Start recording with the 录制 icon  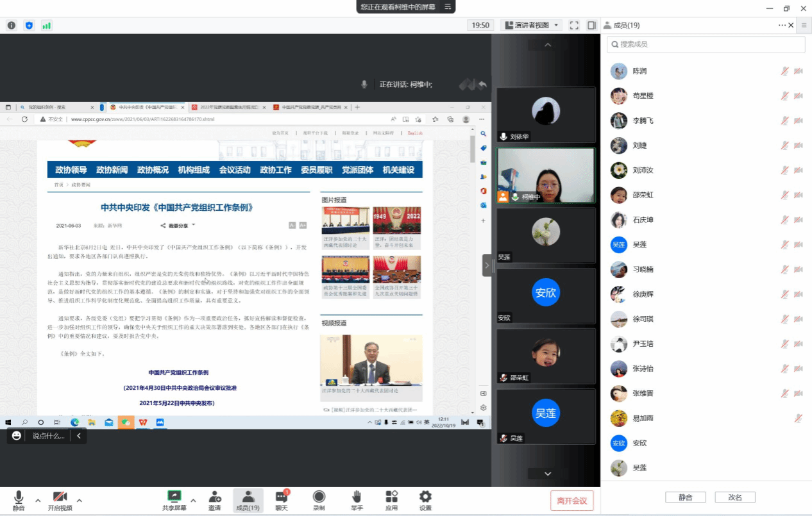319,497
